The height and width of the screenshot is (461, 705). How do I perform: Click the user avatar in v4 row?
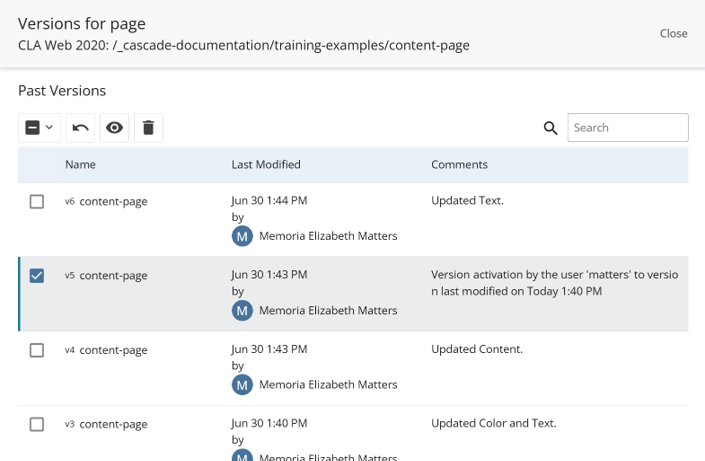coord(242,384)
